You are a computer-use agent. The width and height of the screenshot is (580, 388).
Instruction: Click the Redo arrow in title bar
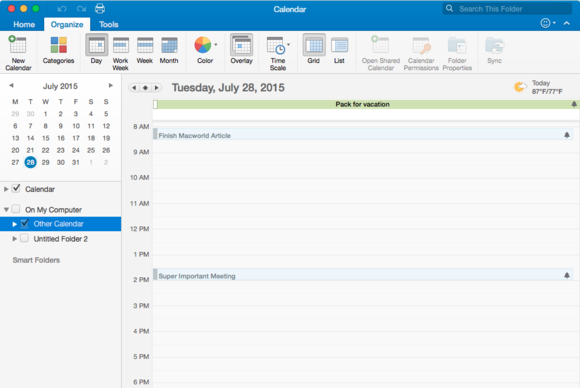click(81, 9)
